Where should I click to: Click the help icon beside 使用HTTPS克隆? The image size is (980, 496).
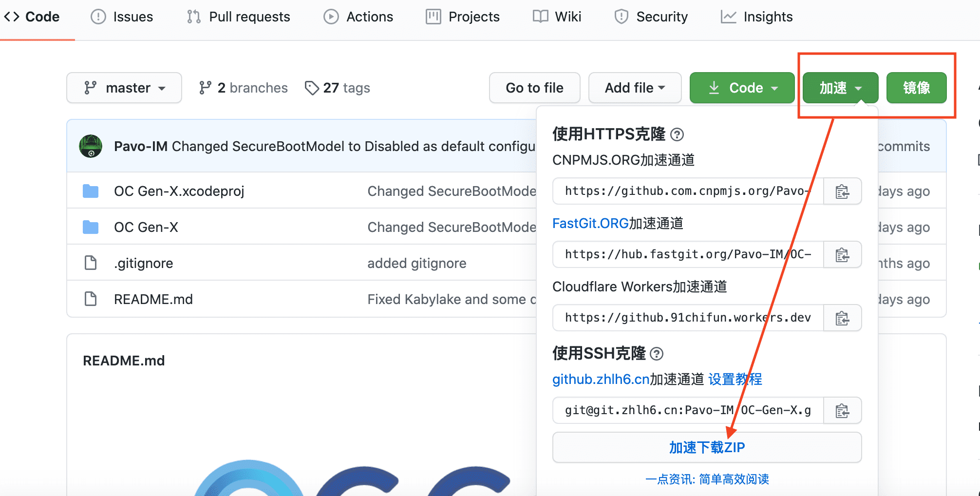click(x=677, y=134)
